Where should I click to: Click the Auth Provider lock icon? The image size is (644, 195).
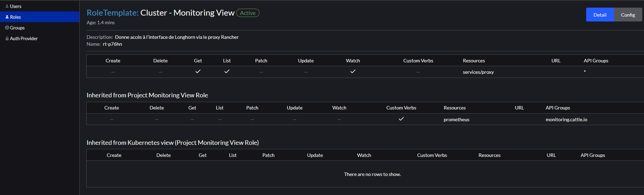[7, 38]
